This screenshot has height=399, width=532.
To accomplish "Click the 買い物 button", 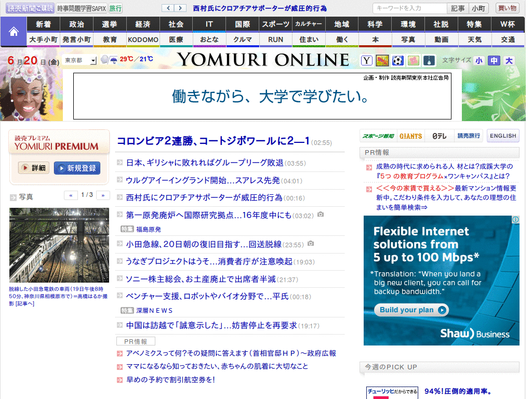I will (x=507, y=8).
